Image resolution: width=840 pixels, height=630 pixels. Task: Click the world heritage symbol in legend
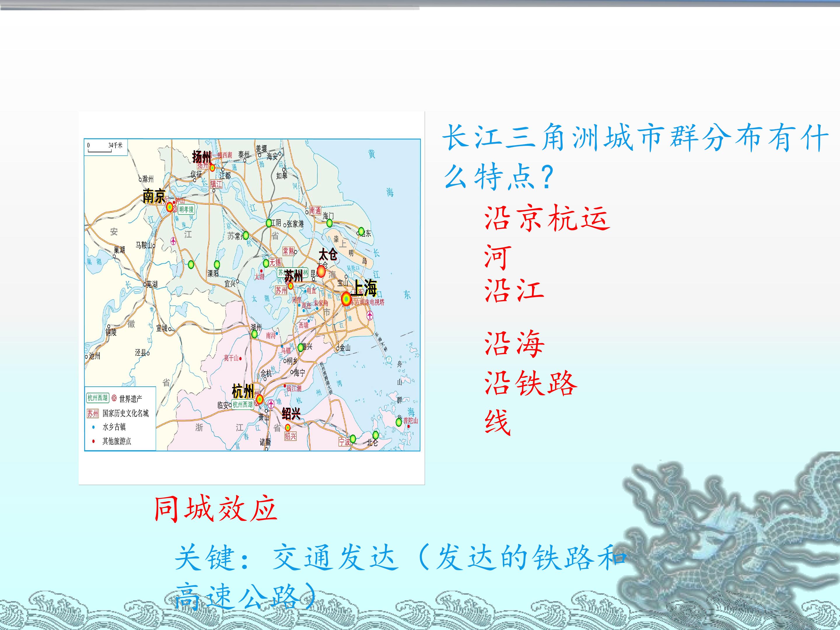(x=114, y=398)
